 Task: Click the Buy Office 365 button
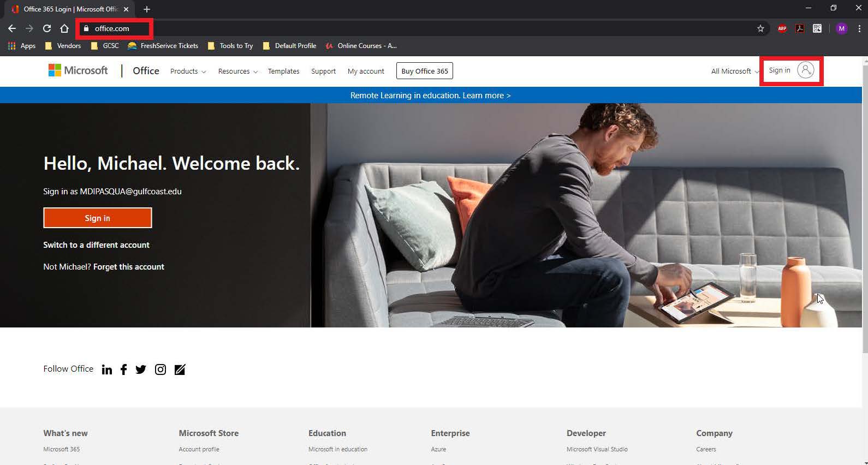coord(425,71)
